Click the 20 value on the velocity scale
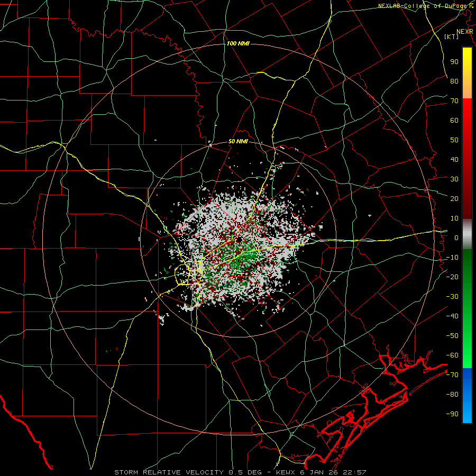The width and height of the screenshot is (476, 476). tap(454, 198)
